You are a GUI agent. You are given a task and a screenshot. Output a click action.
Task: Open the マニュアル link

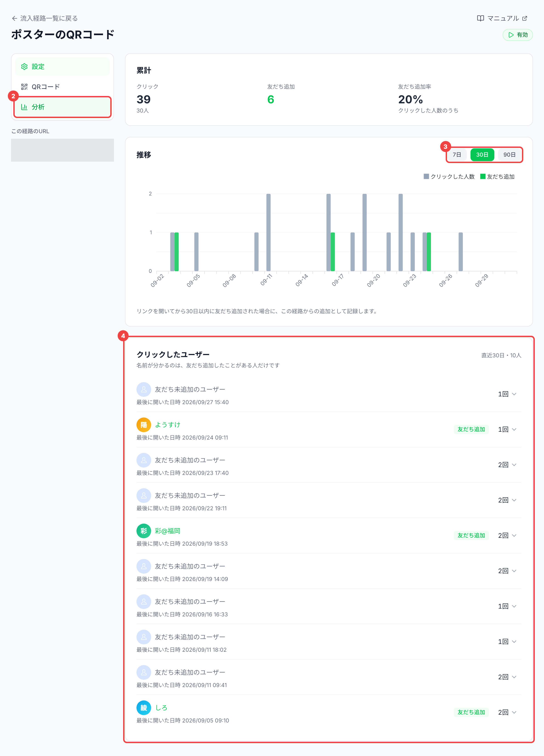[503, 18]
